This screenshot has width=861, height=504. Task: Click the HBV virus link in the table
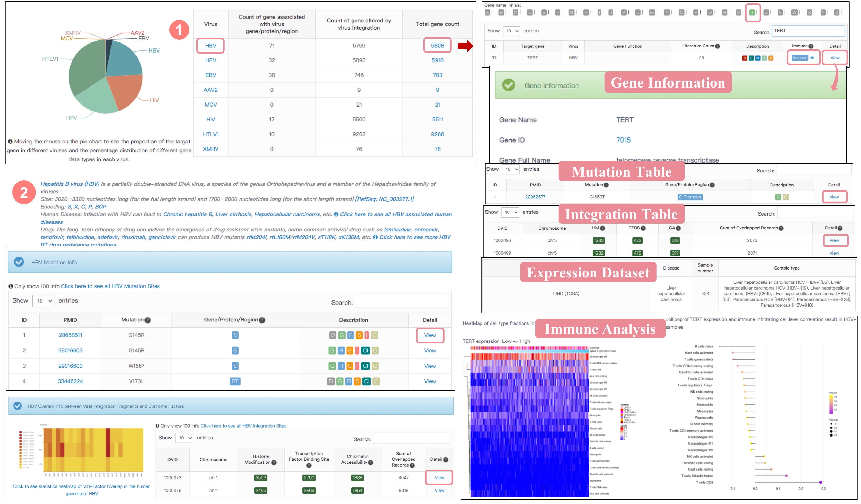click(210, 46)
